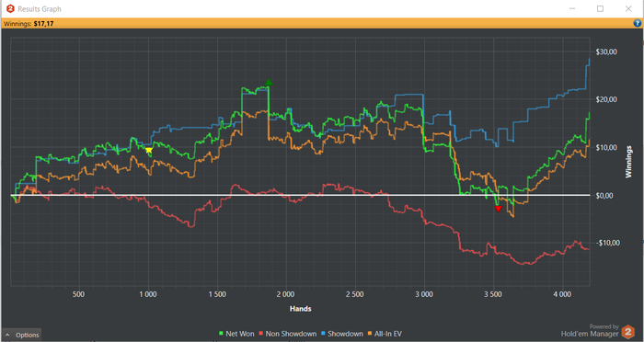Click the 3 000 hands axis label

coord(424,294)
